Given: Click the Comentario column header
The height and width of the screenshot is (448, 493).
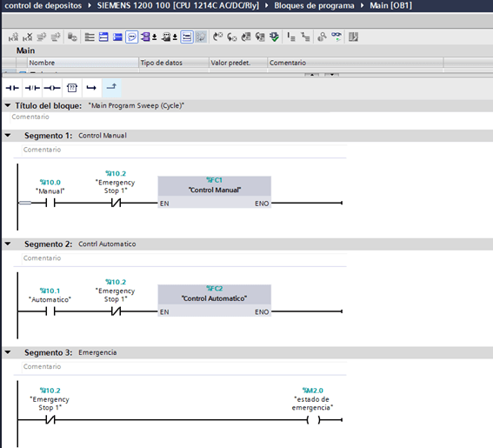Looking at the screenshot, I should pos(356,63).
